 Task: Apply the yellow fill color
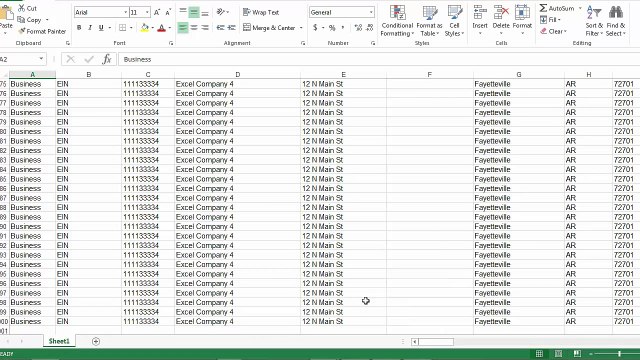pos(144,28)
